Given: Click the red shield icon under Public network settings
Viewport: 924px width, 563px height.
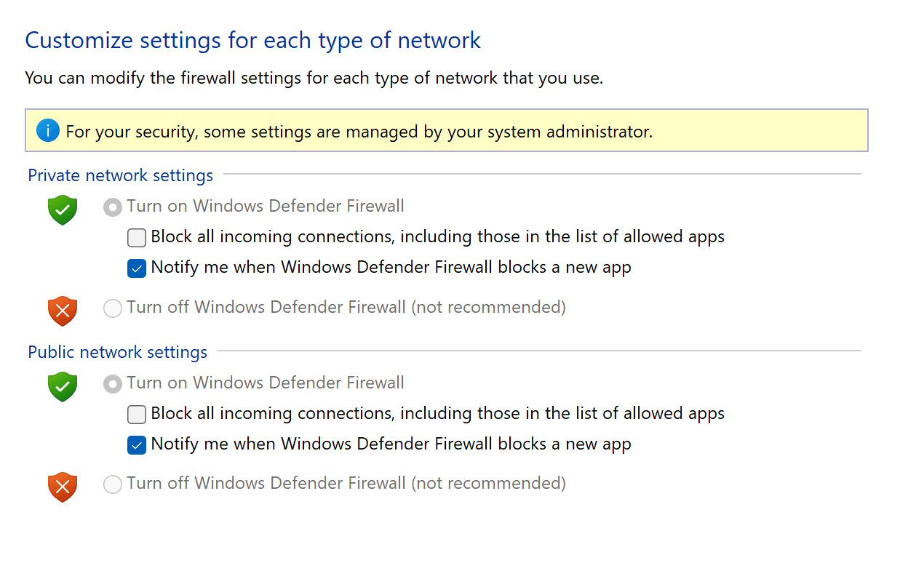Looking at the screenshot, I should pyautogui.click(x=63, y=487).
